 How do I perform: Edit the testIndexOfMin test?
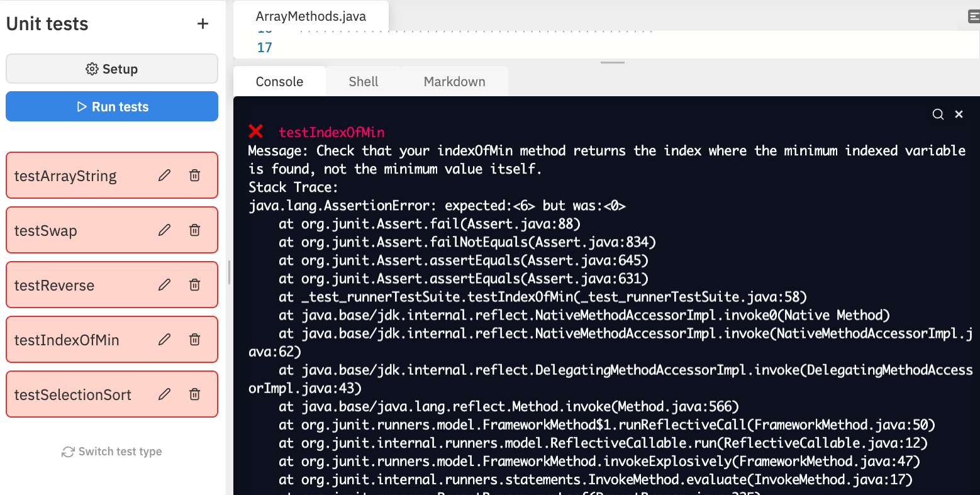[x=164, y=340]
